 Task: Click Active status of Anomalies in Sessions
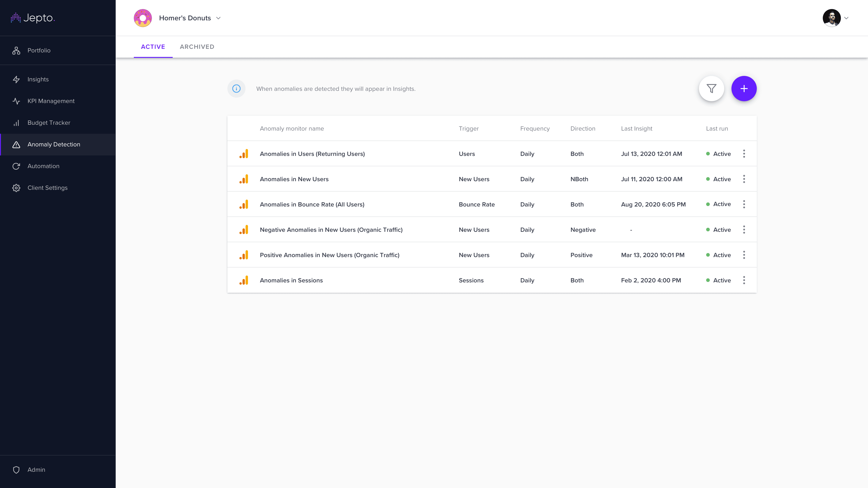(718, 280)
